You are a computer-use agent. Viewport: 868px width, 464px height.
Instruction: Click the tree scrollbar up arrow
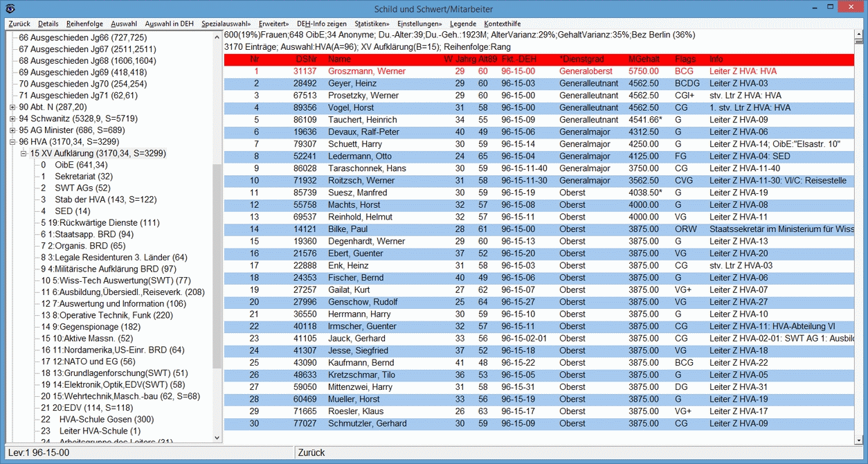tap(217, 38)
